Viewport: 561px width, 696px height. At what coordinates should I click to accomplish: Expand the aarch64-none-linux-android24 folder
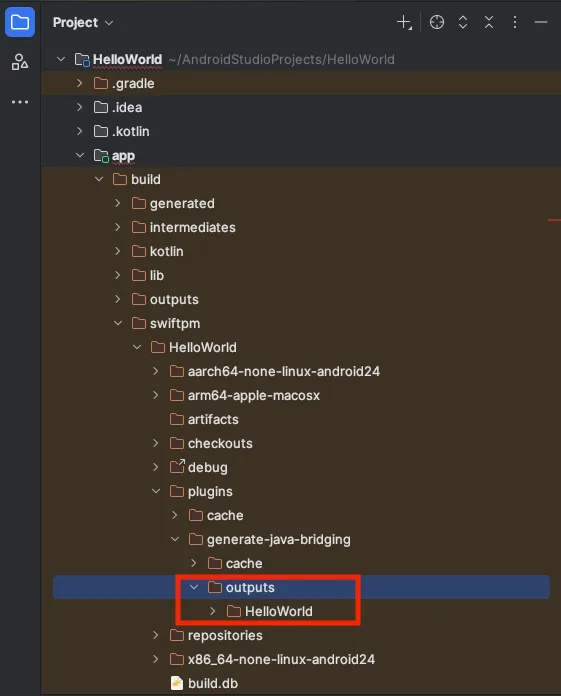coord(156,371)
